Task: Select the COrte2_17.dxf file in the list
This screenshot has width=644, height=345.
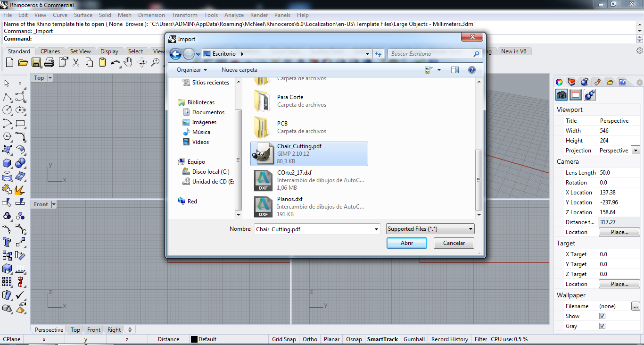Action: pyautogui.click(x=309, y=180)
